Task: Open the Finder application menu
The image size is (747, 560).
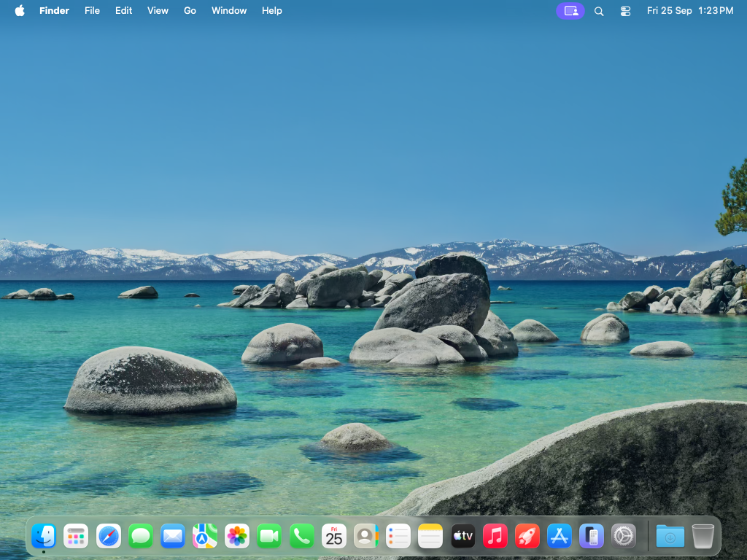Action: (54, 10)
